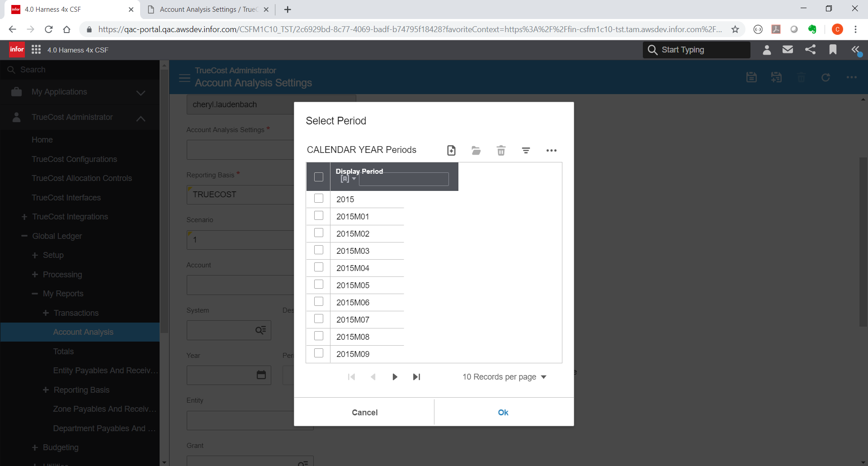Image resolution: width=868 pixels, height=466 pixels.
Task: Check the 2015M06 period checkbox
Action: [319, 302]
